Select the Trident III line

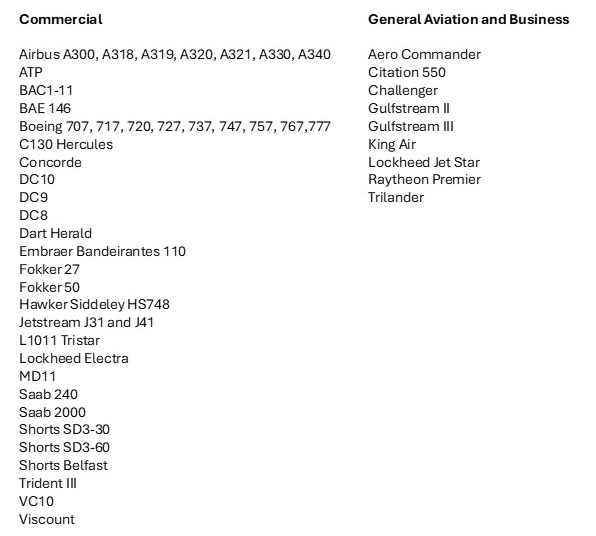[48, 484]
